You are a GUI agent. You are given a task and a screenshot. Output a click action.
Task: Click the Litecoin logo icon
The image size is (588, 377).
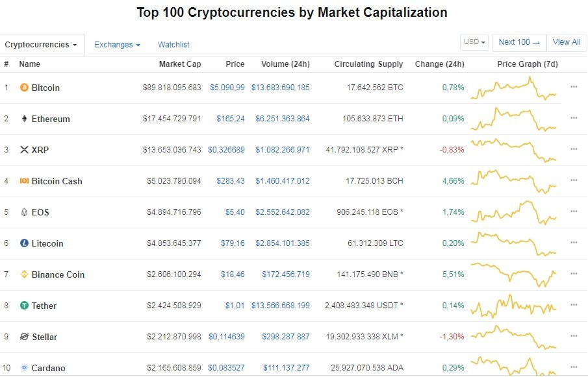tap(25, 243)
